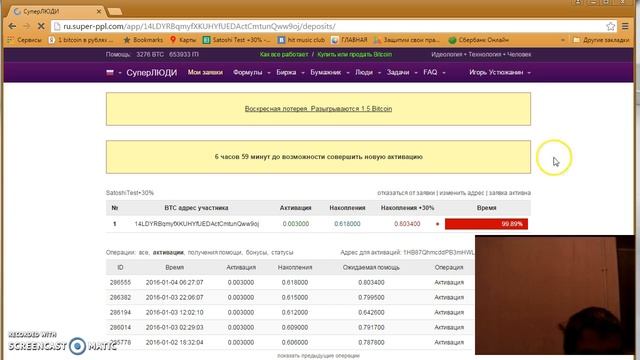The image size is (640, 360).
Task: Filter operations by 'статусы'
Action: [x=282, y=253]
